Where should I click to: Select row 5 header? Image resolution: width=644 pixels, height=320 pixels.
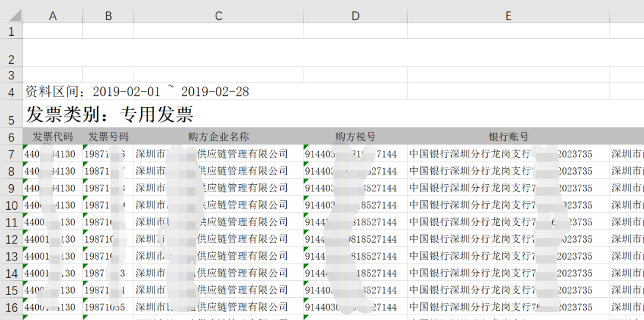point(11,114)
